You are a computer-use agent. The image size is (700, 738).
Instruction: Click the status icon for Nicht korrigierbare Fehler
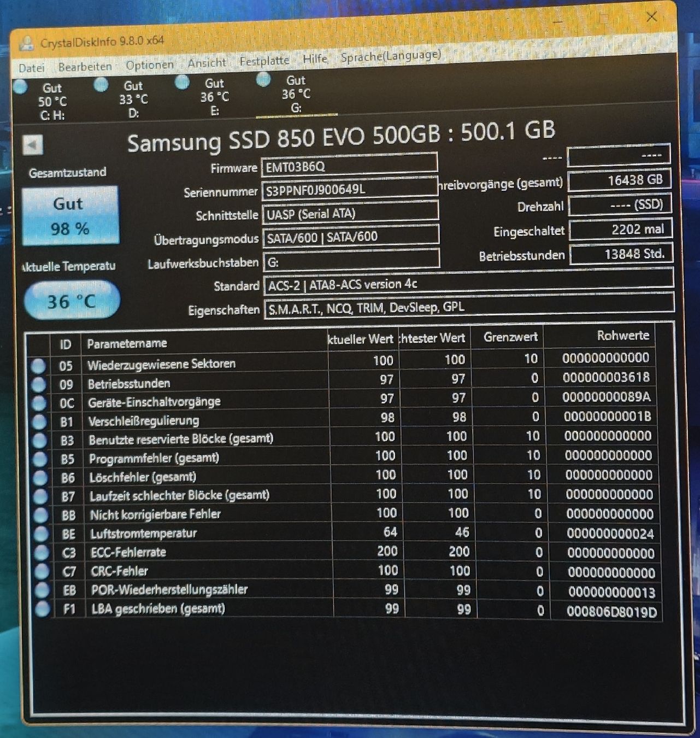coord(40,516)
